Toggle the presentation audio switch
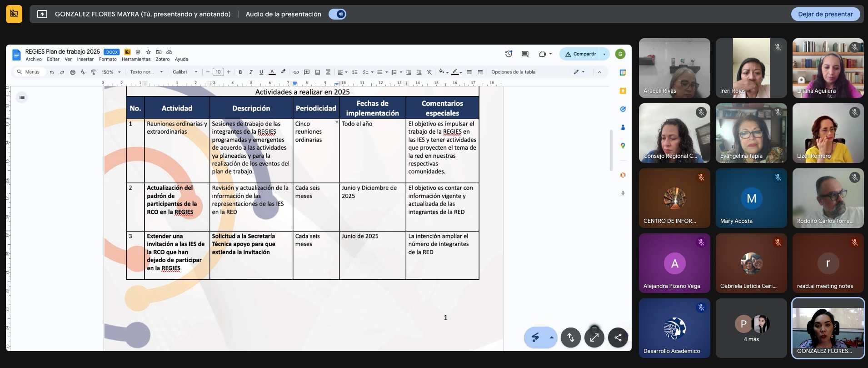Image resolution: width=868 pixels, height=368 pixels. (x=338, y=14)
